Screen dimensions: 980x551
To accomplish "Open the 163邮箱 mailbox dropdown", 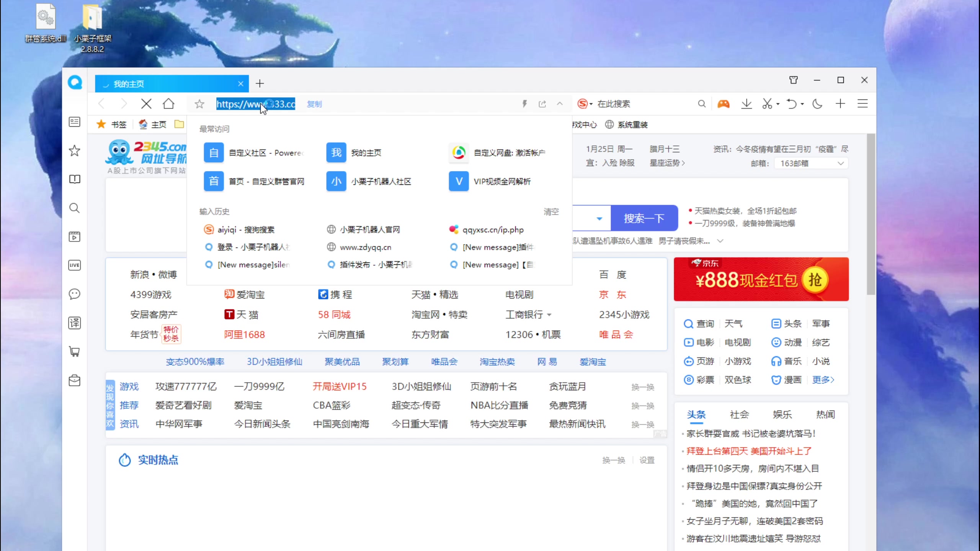I will pos(811,163).
